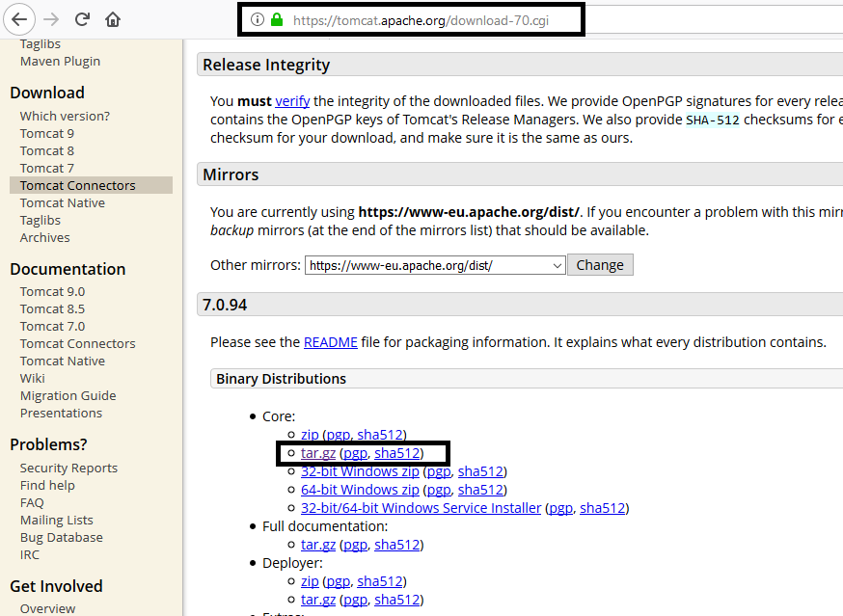Open Tomcat 8.5 documentation
Image resolution: width=843 pixels, height=616 pixels.
[x=53, y=309]
